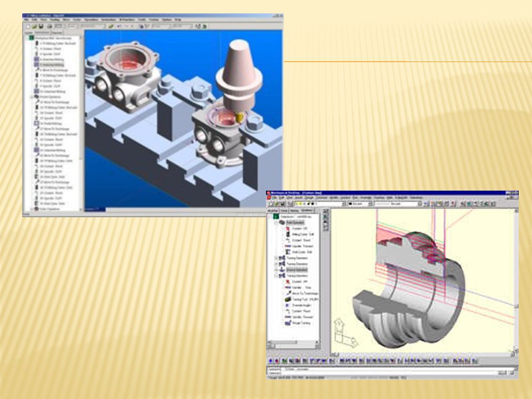
Task: Click the Open folder icon in the milling window toolbar
Action: 34,26
